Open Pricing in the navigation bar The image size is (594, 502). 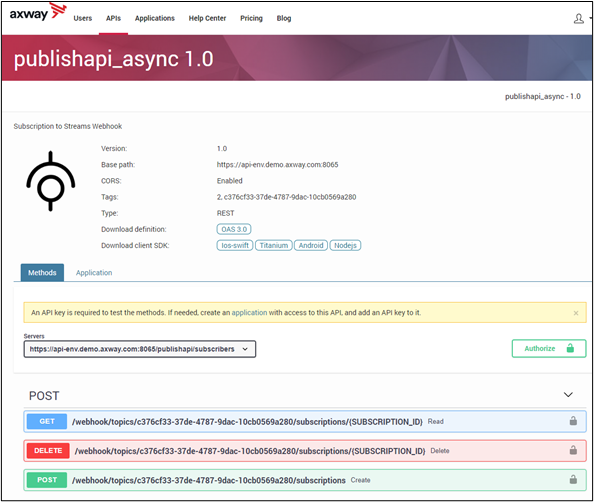click(251, 18)
